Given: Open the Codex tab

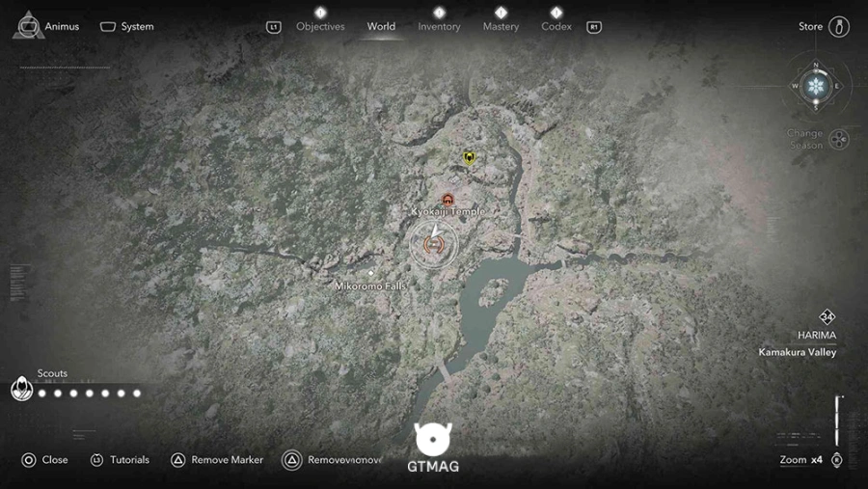Looking at the screenshot, I should pyautogui.click(x=556, y=26).
